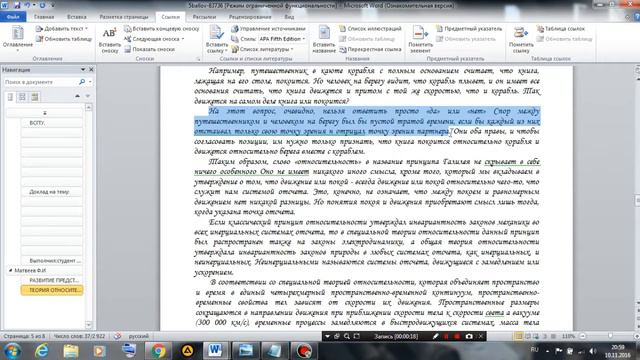Click the zoom out minus button

582,336
